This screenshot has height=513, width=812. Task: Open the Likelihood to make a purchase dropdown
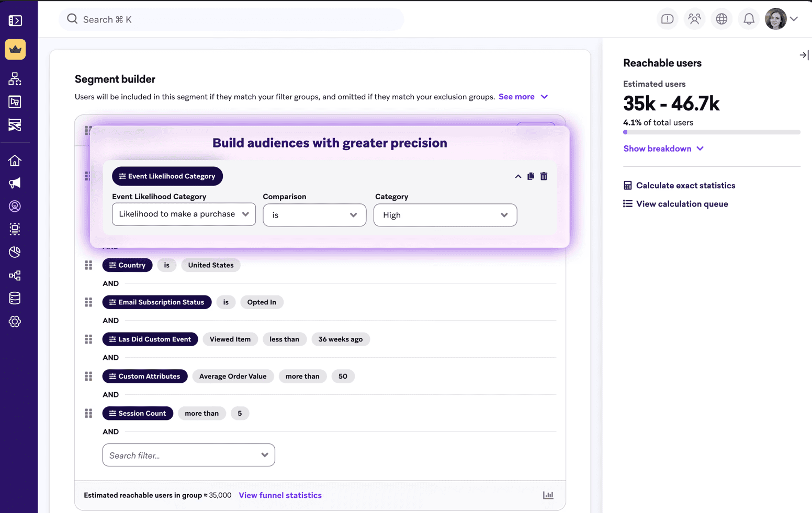click(x=184, y=214)
